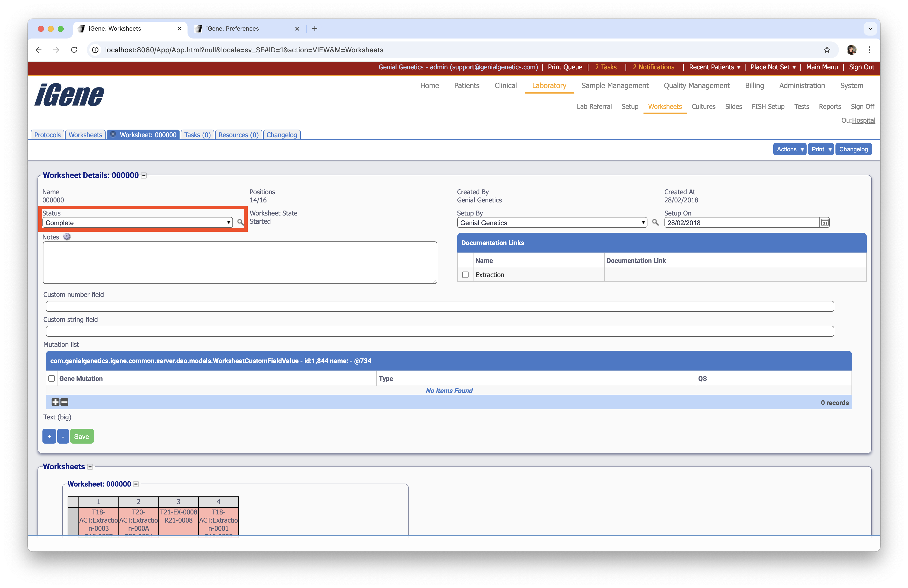The width and height of the screenshot is (908, 588).
Task: Collapse the Worksheet Details section
Action: [144, 176]
